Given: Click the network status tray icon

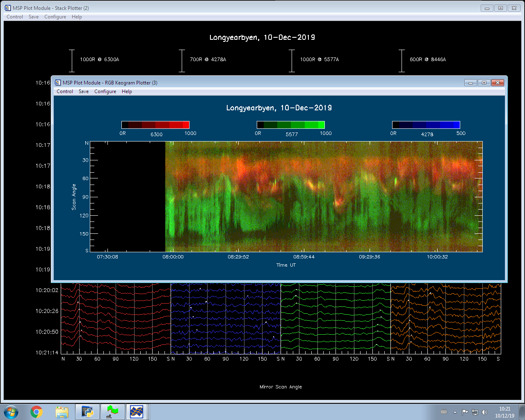Looking at the screenshot, I should coord(475,412).
